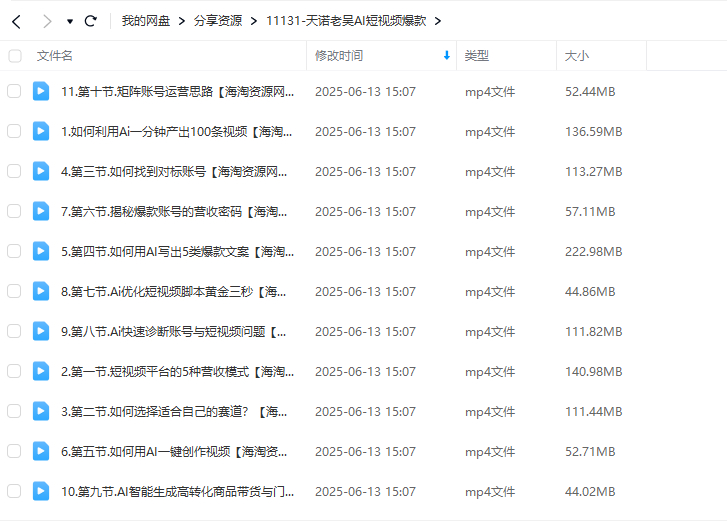Click the video icon of 4.第三节.如何找到对标账号
Screen dimensions: 727x532
[x=41, y=171]
